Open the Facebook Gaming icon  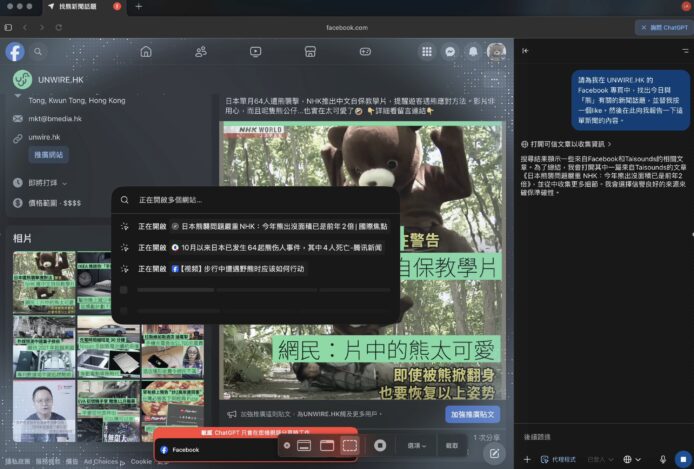(365, 51)
